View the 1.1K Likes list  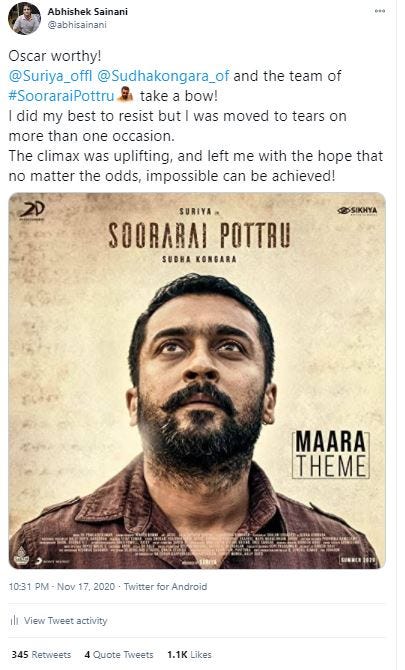pos(189,655)
